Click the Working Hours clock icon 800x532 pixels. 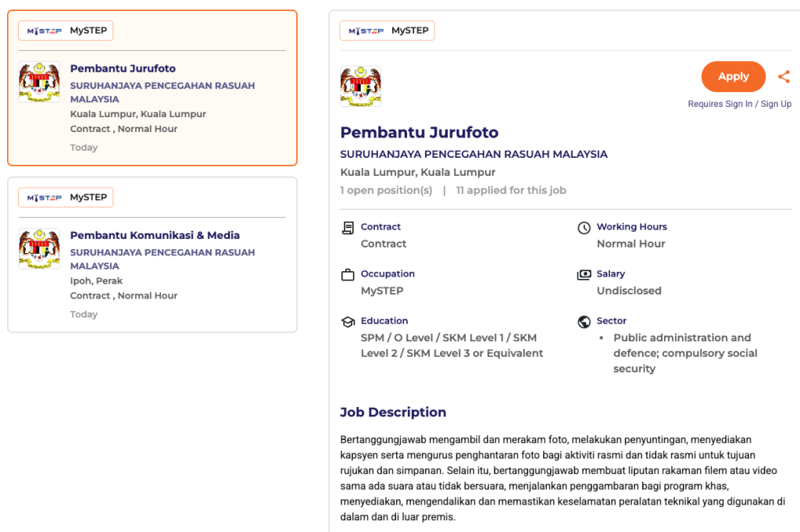click(x=584, y=228)
